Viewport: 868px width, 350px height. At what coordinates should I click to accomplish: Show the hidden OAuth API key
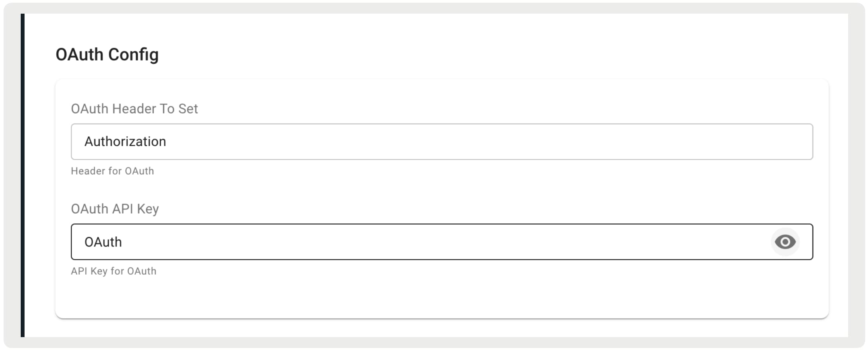click(x=785, y=242)
